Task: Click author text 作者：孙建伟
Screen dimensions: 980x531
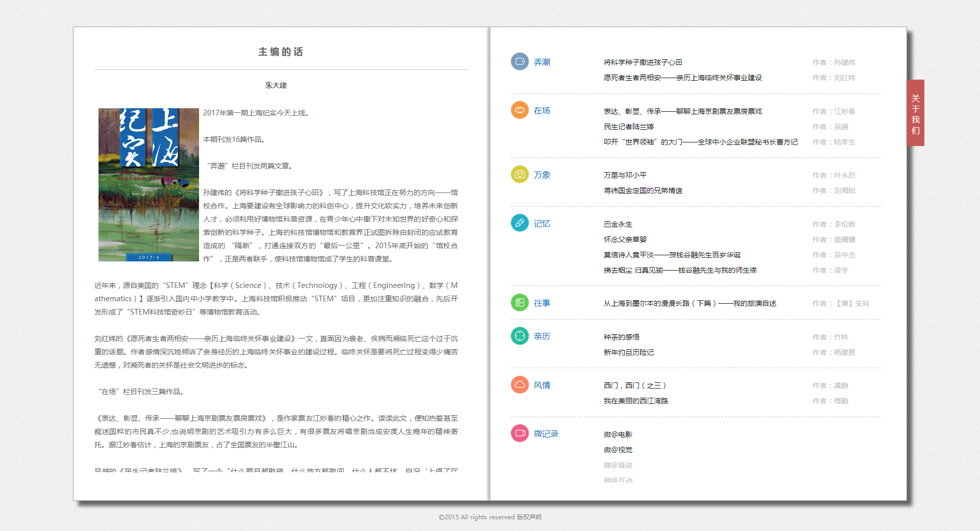Action: pyautogui.click(x=834, y=62)
